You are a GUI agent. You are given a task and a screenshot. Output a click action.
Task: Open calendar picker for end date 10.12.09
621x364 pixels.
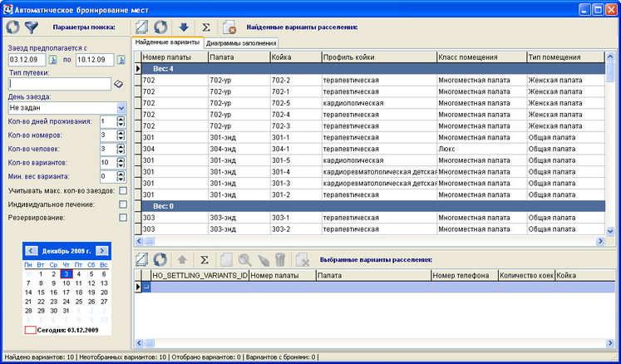point(121,60)
